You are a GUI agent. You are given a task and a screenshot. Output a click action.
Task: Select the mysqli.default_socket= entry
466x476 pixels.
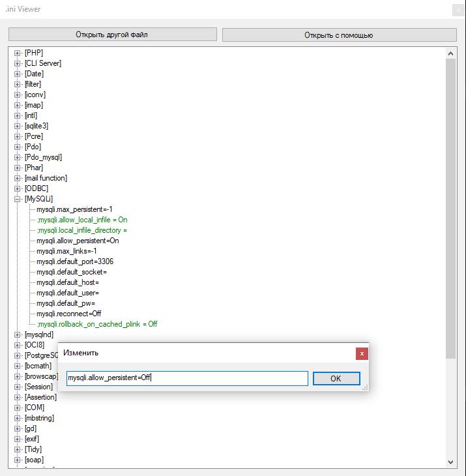tap(72, 272)
